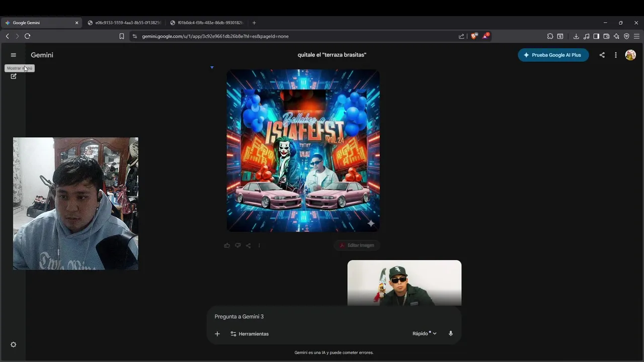Open more options under the response

(259, 245)
